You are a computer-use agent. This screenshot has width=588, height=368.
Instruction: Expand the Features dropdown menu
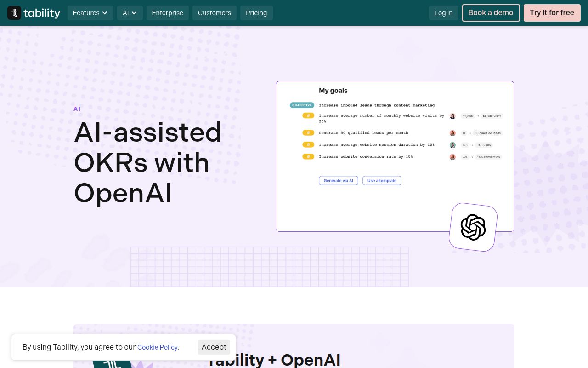click(90, 13)
